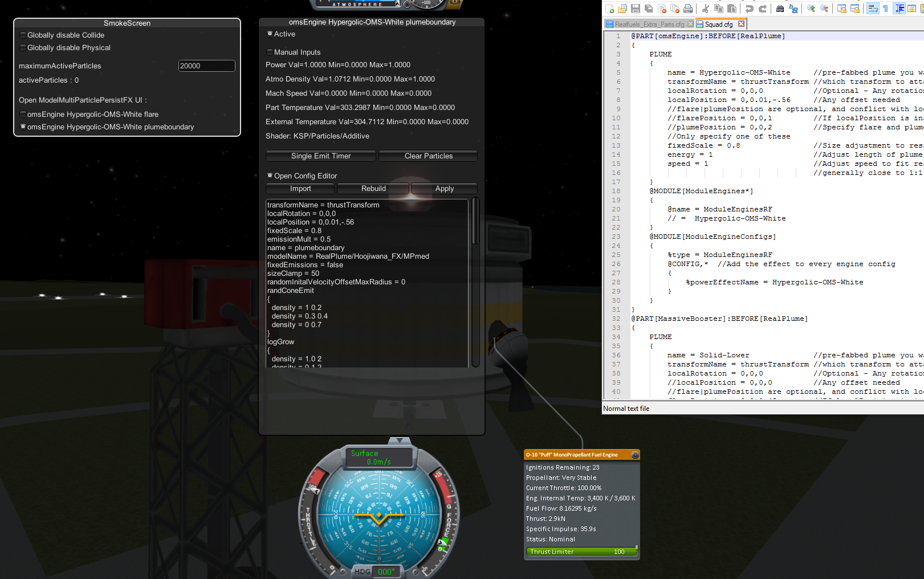Enable Manual Inputs checkbox
The width and height of the screenshot is (924, 579).
270,52
